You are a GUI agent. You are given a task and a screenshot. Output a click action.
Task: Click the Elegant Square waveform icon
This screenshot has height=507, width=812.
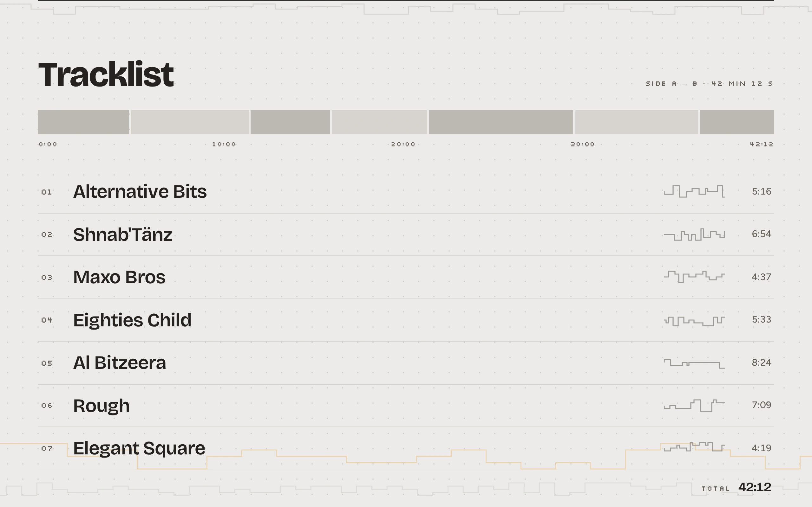[694, 447]
